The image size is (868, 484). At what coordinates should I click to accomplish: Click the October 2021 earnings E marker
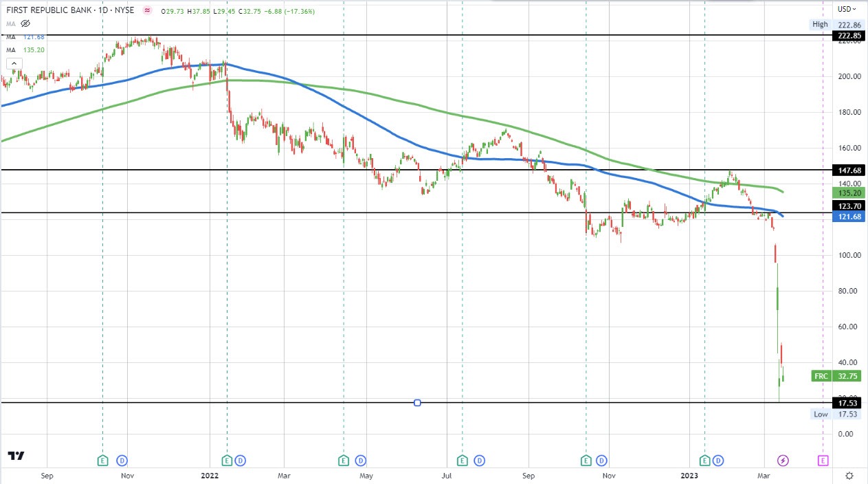tap(103, 460)
